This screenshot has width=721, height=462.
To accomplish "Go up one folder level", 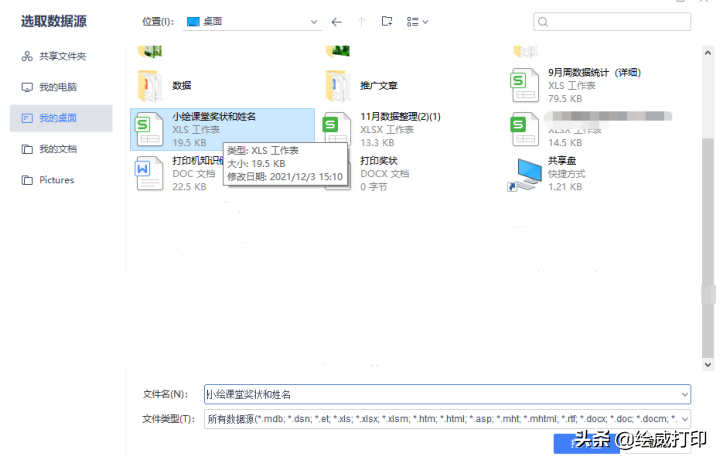I will pos(361,22).
